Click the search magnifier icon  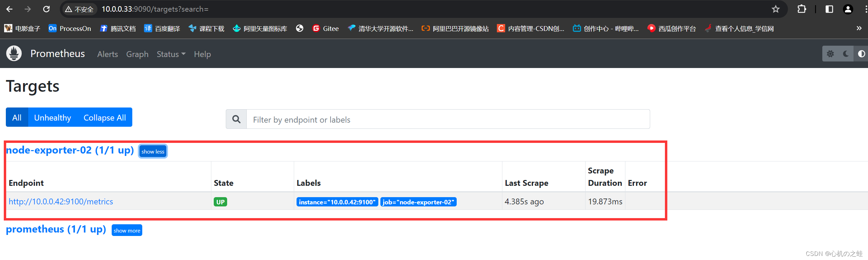tap(236, 119)
